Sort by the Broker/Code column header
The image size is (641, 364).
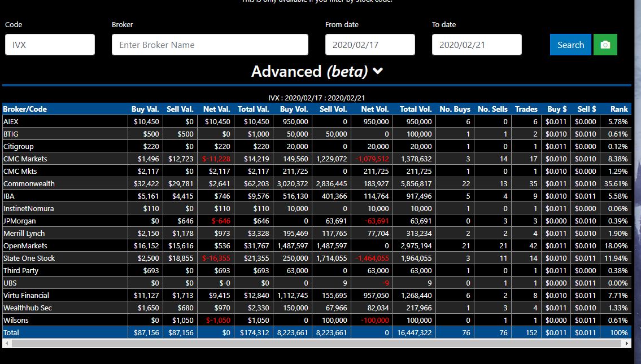pos(25,109)
